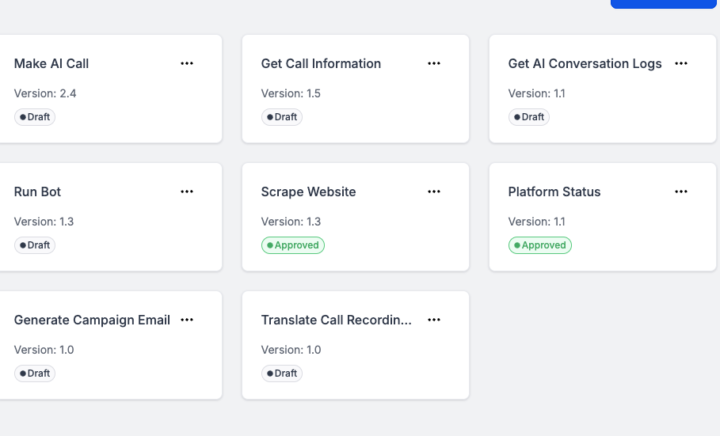
Task: Click the Draft badge on Make AI Call
Action: click(35, 117)
